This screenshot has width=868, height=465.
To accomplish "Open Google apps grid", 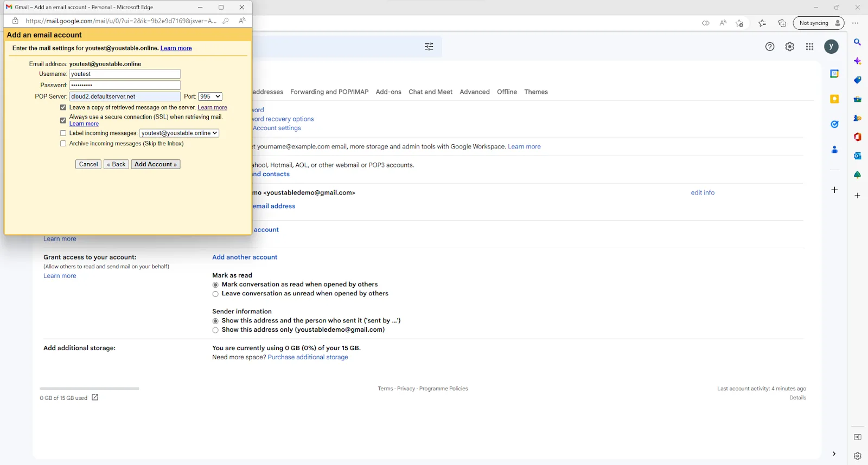I will 810,47.
